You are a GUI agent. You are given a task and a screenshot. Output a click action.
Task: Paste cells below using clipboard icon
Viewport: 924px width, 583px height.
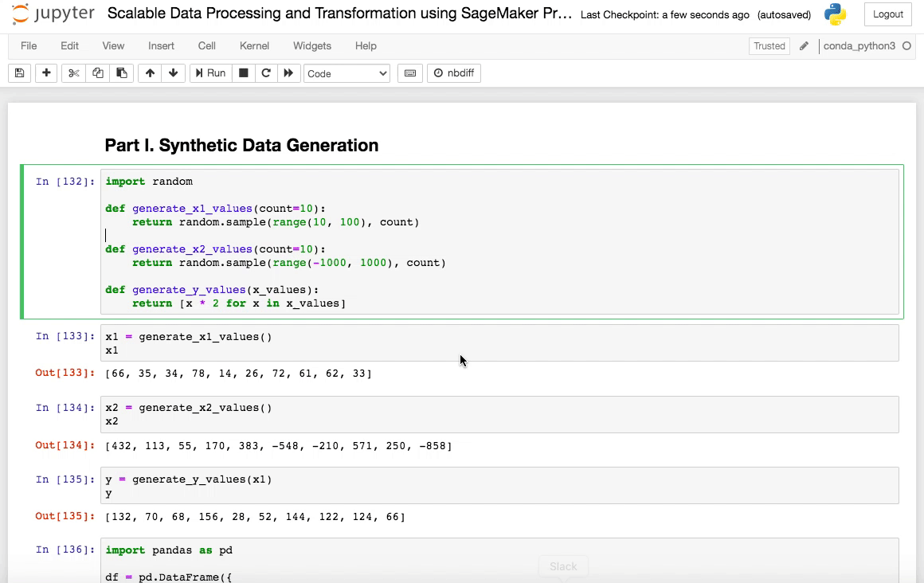click(x=121, y=73)
